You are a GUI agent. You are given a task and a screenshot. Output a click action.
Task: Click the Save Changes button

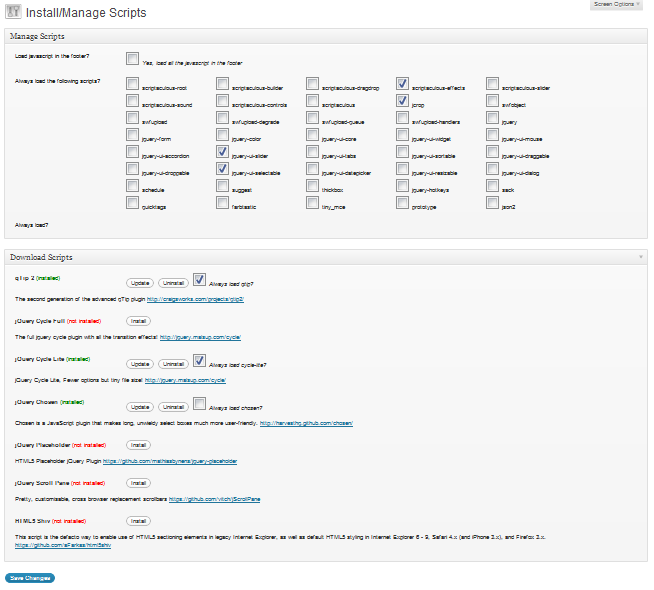pos(30,577)
